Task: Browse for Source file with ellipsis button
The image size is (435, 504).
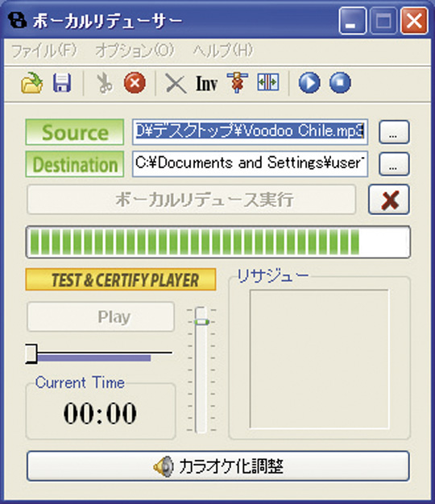Action: click(x=394, y=132)
